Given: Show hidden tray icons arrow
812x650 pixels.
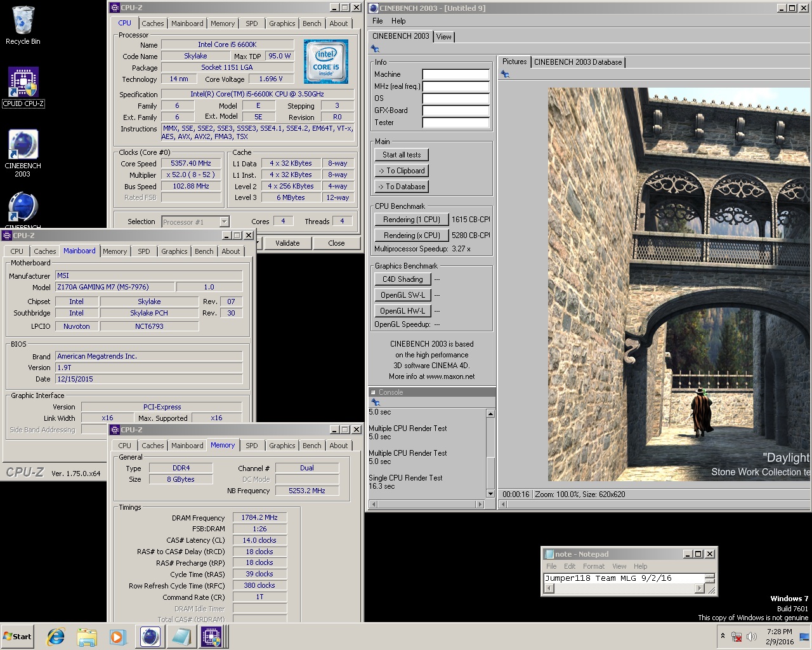Looking at the screenshot, I should tap(723, 636).
